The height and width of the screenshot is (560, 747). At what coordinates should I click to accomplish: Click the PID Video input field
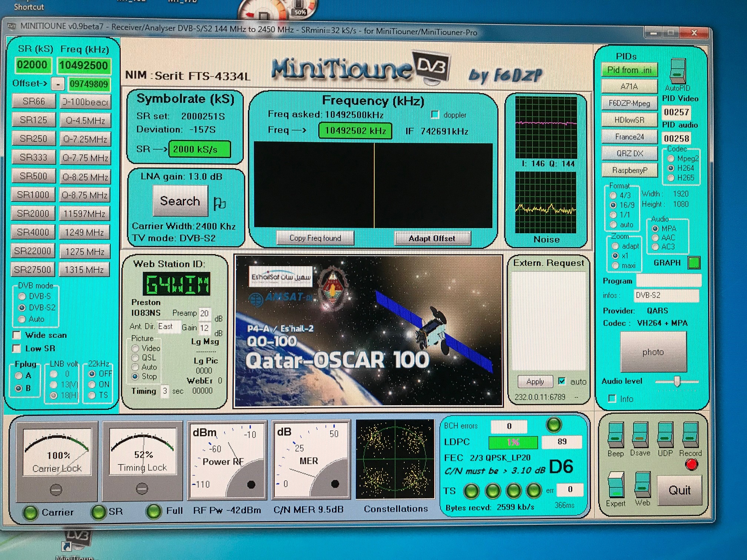pos(676,112)
